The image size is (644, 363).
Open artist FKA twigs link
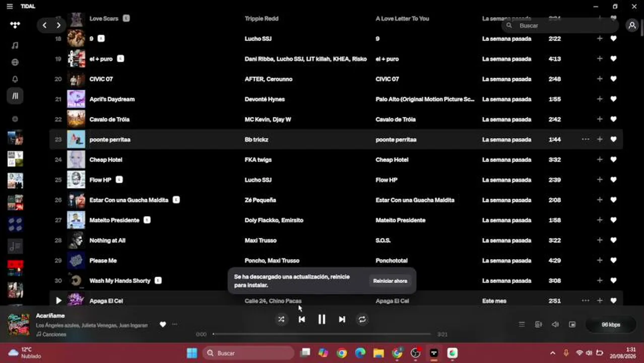[x=258, y=159]
